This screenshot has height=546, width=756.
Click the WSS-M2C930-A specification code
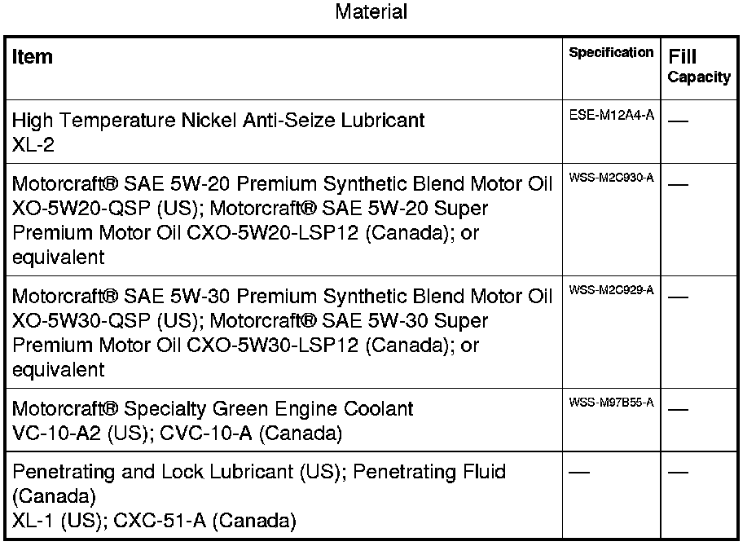[x=611, y=178]
